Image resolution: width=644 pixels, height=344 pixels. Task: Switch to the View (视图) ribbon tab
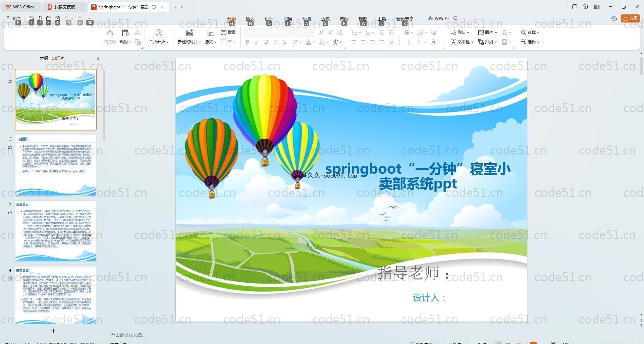click(x=363, y=18)
